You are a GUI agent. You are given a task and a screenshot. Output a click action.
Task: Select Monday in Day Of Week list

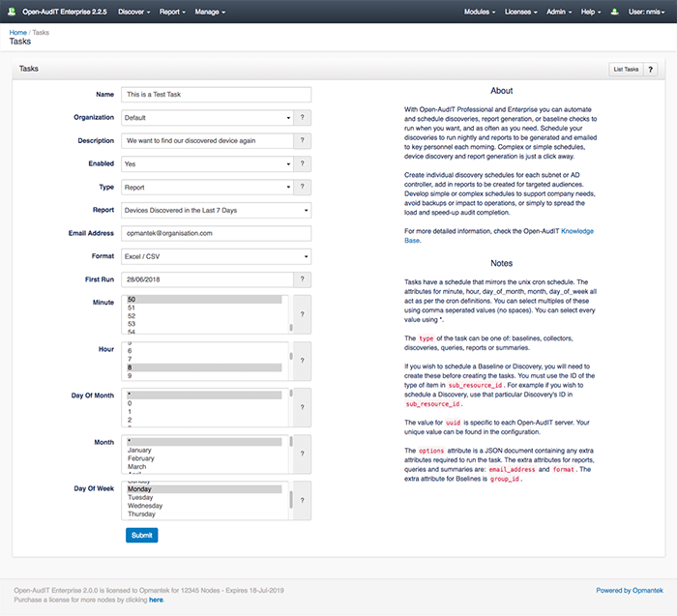[204, 489]
